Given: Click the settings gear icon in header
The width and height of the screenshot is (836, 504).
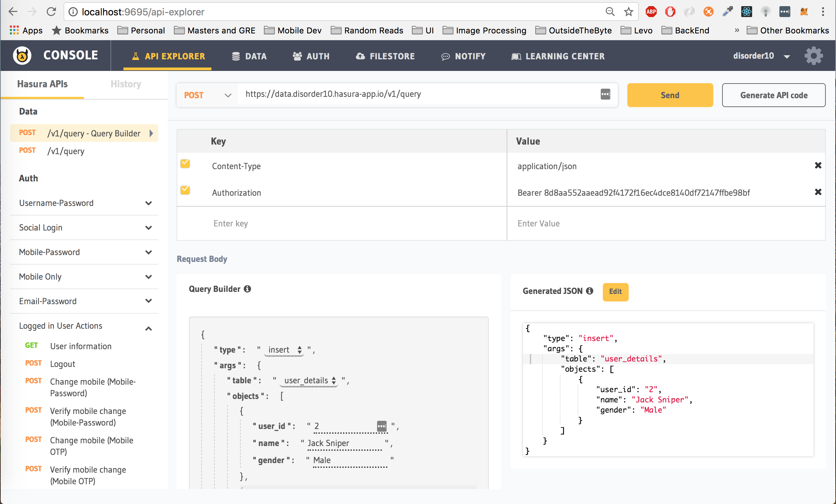Looking at the screenshot, I should tap(813, 56).
